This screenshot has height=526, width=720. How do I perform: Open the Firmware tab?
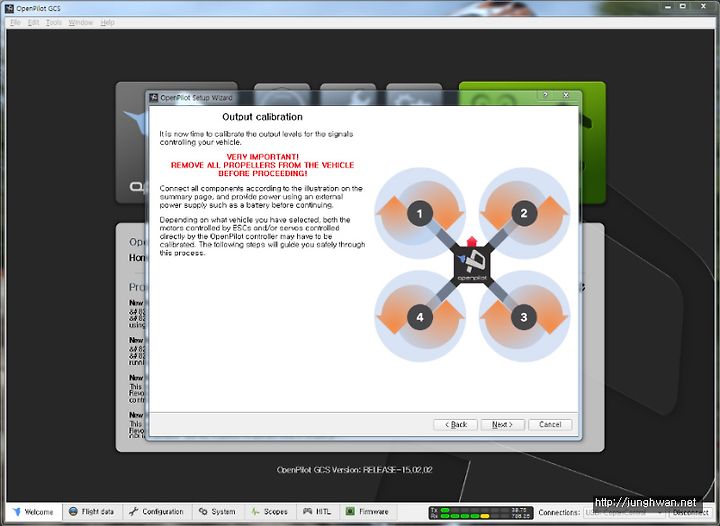point(367,511)
